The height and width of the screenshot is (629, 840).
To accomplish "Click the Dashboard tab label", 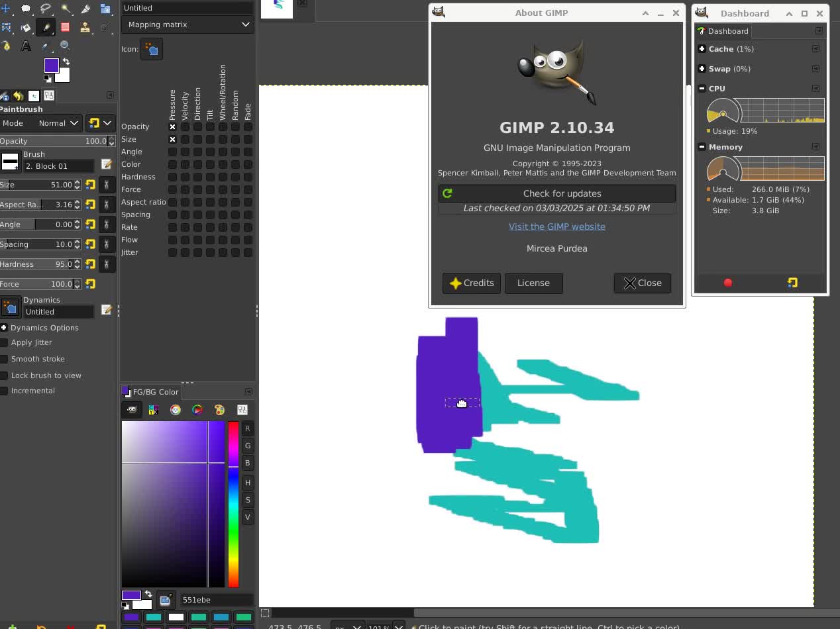I will tap(728, 30).
